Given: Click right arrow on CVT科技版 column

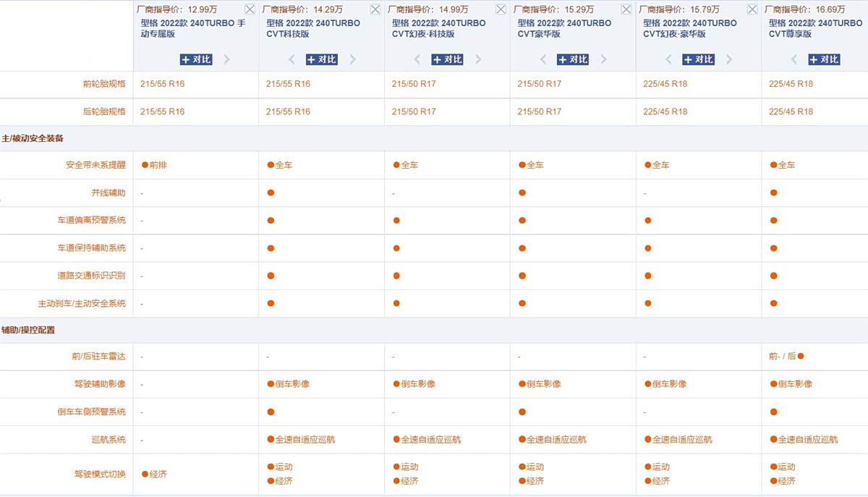Looking at the screenshot, I should (352, 59).
